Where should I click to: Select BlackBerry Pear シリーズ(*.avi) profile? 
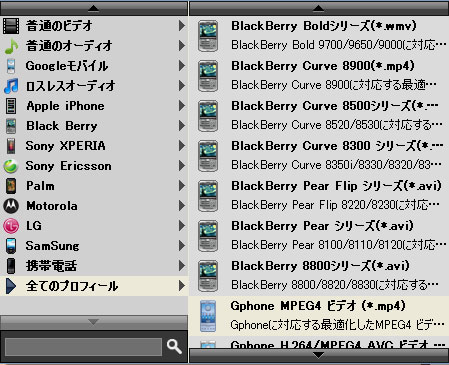319,236
